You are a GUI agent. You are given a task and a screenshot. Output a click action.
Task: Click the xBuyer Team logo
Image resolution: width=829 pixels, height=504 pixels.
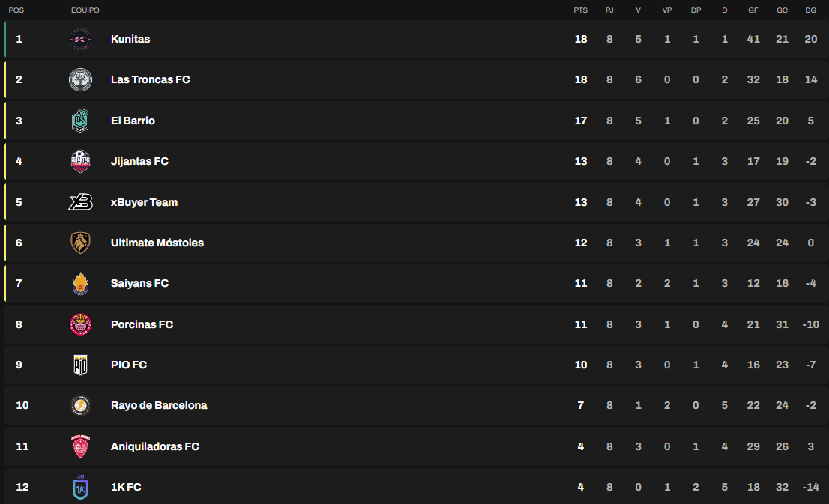[80, 201]
